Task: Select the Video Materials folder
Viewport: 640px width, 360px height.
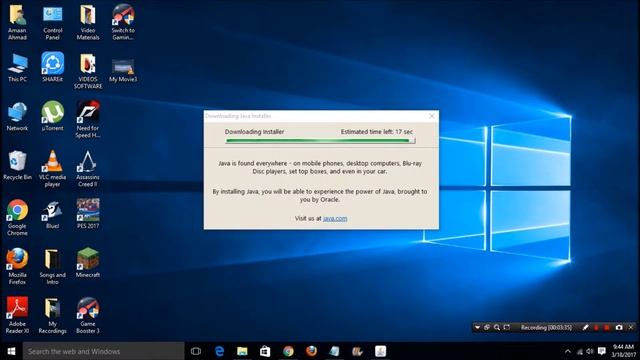Action: point(88,22)
